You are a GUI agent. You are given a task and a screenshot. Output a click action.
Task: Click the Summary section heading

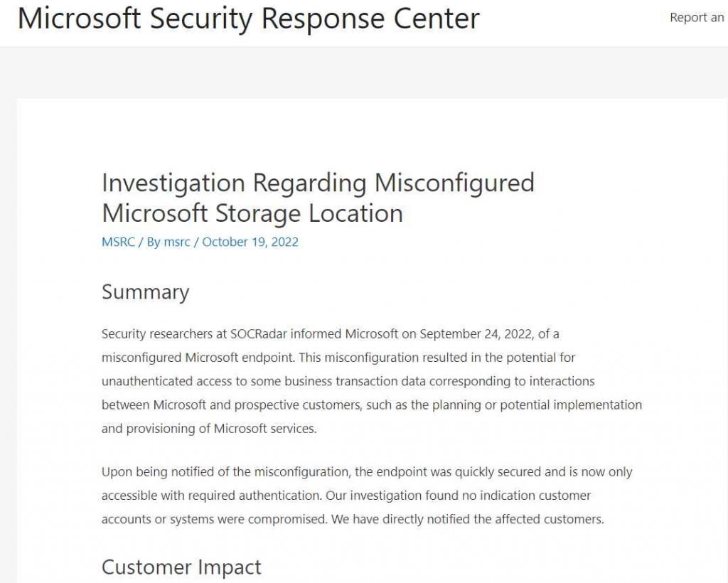coord(145,292)
